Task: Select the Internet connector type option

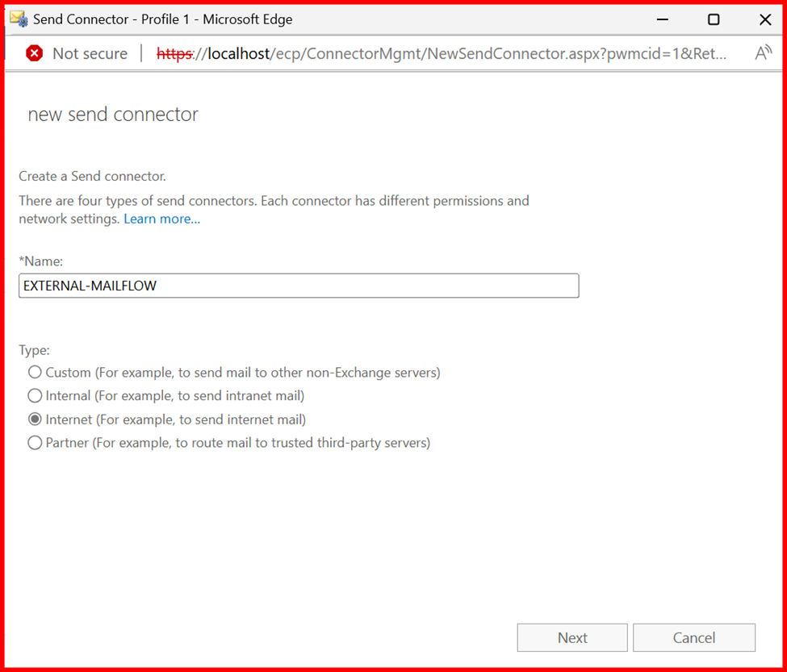Action: tap(35, 419)
